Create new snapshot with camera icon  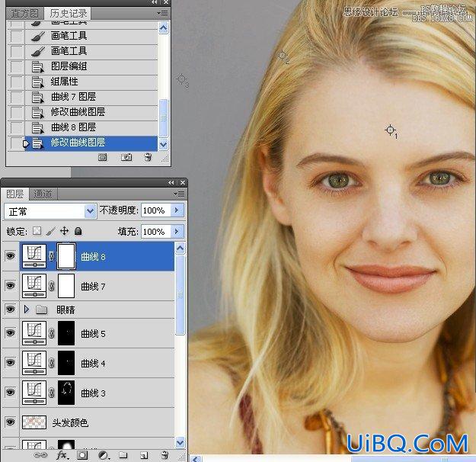(x=126, y=157)
